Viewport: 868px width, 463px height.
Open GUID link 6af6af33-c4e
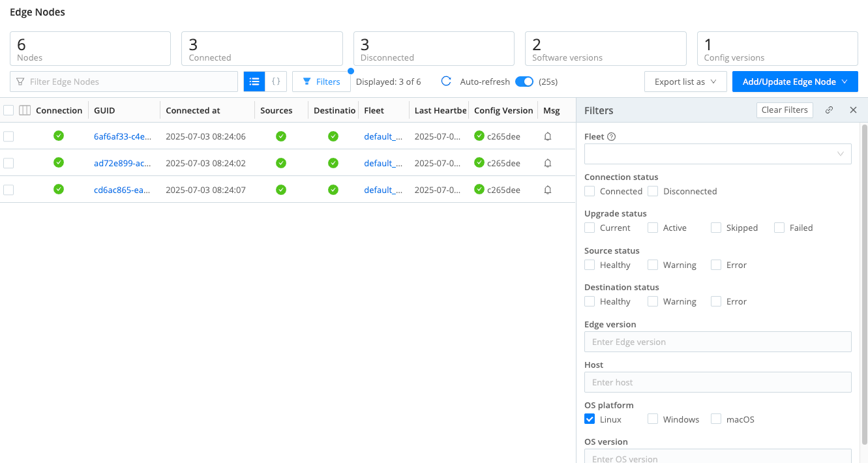(x=123, y=136)
